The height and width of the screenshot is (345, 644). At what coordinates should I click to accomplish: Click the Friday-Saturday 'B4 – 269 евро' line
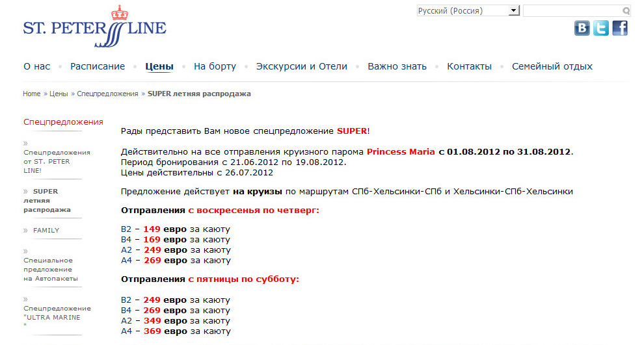click(176, 311)
